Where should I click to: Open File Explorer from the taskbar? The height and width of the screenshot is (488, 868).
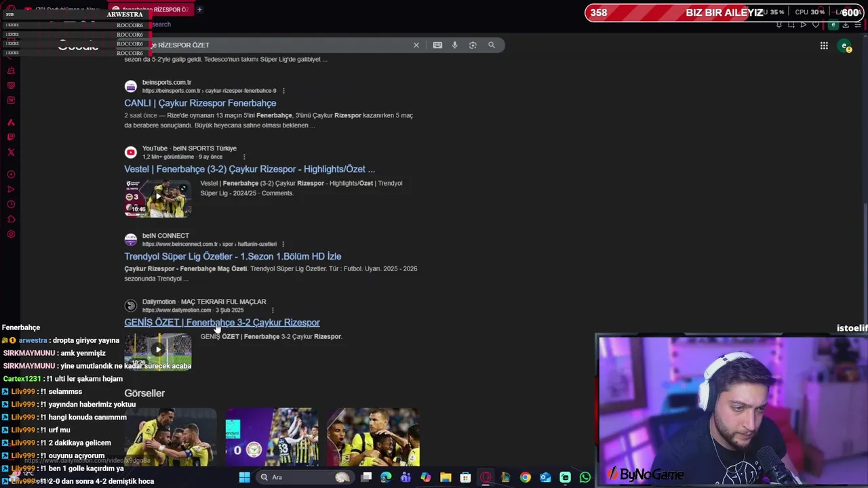[x=446, y=477]
